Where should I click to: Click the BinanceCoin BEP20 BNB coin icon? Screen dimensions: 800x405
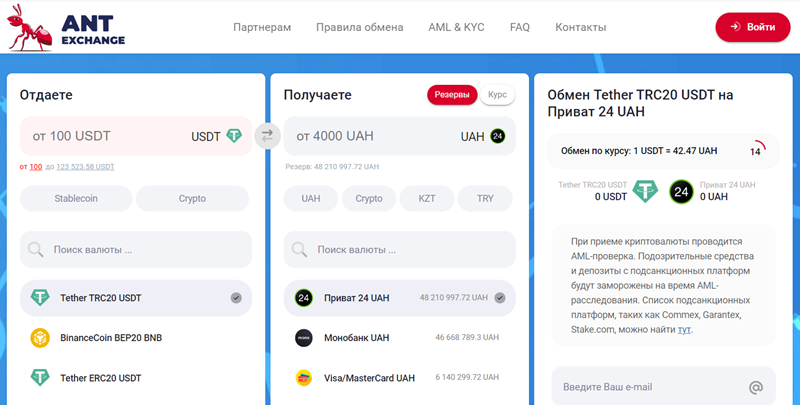pos(40,338)
